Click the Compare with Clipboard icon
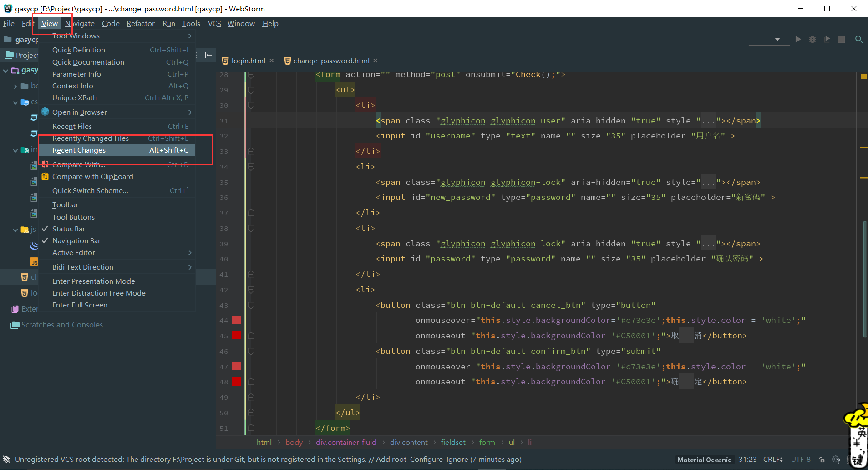 coord(45,176)
